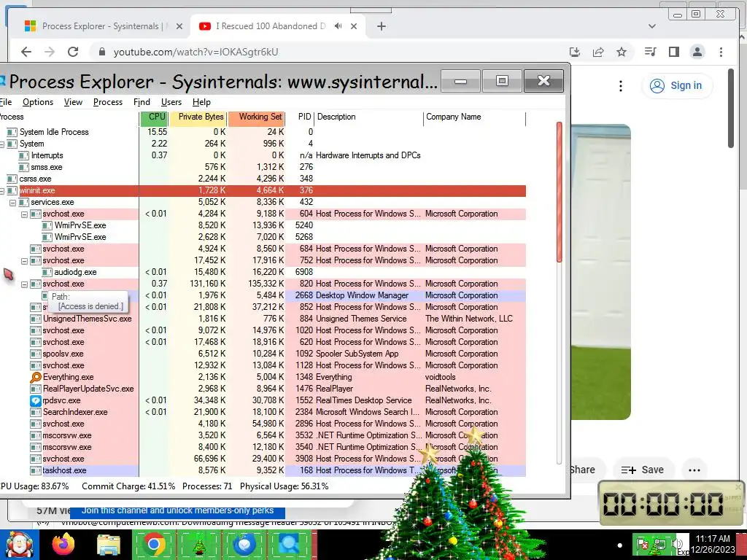
Task: Click the Save button under video
Action: coord(642,470)
